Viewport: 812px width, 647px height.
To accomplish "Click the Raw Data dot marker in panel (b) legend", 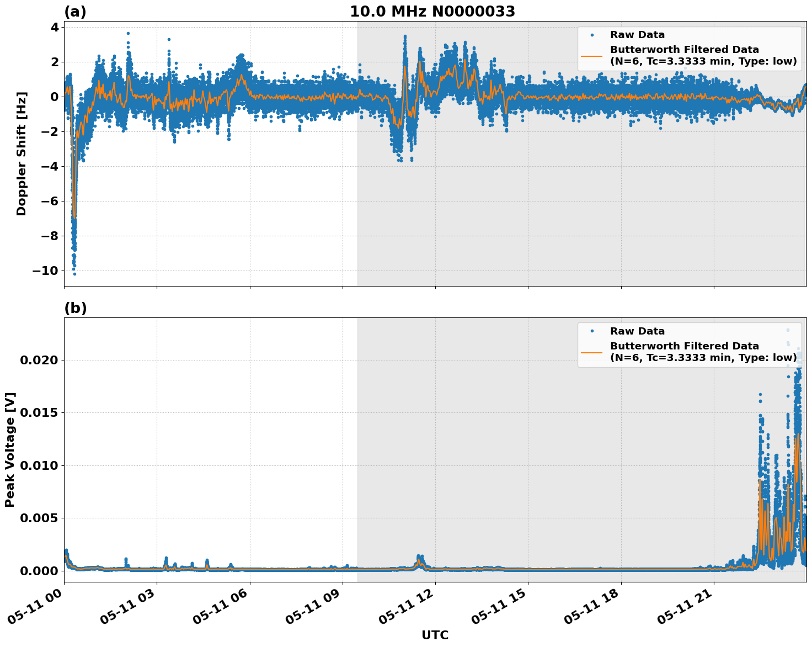I will point(591,331).
